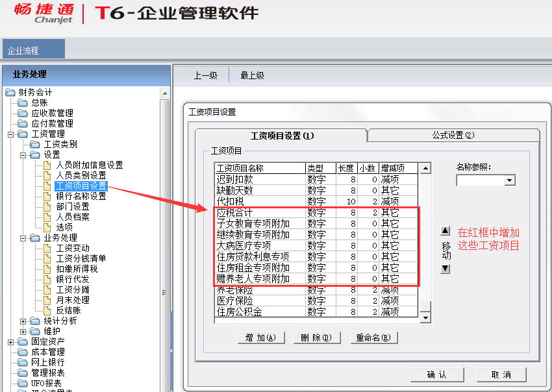Click the document icon beside 工资分摊

(47, 289)
